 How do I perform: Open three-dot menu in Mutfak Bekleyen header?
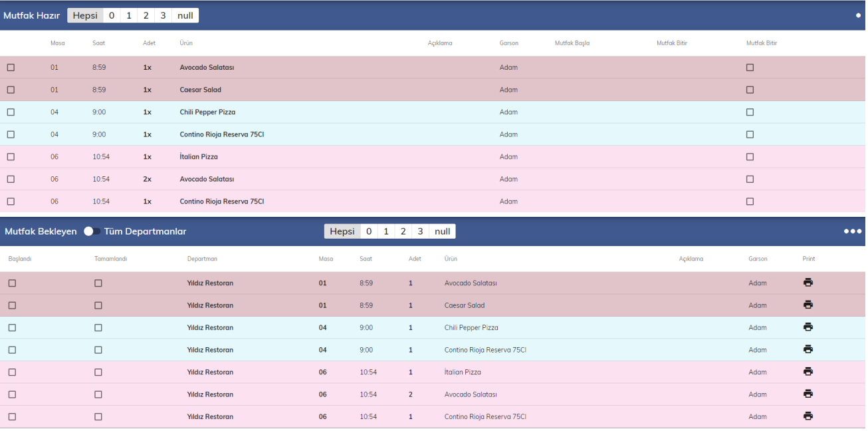[x=852, y=231]
